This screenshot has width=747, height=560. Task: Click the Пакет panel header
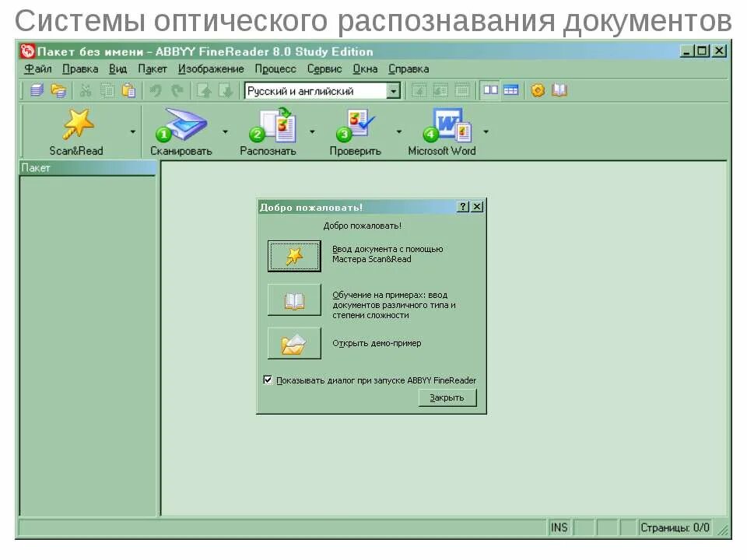pos(88,168)
